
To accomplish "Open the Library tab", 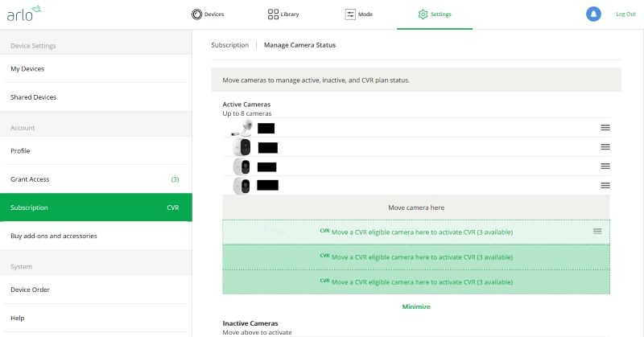I will point(283,14).
